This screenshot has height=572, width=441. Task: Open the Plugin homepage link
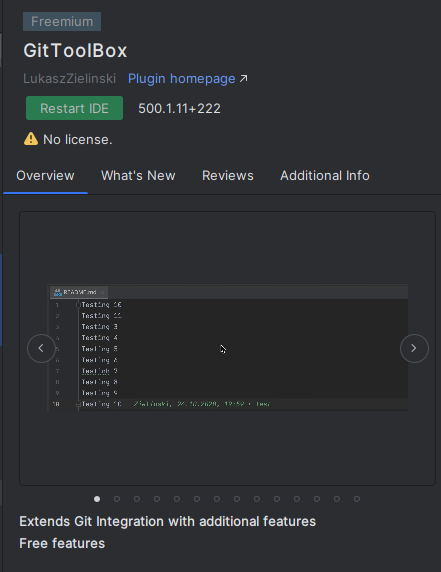[x=181, y=78]
